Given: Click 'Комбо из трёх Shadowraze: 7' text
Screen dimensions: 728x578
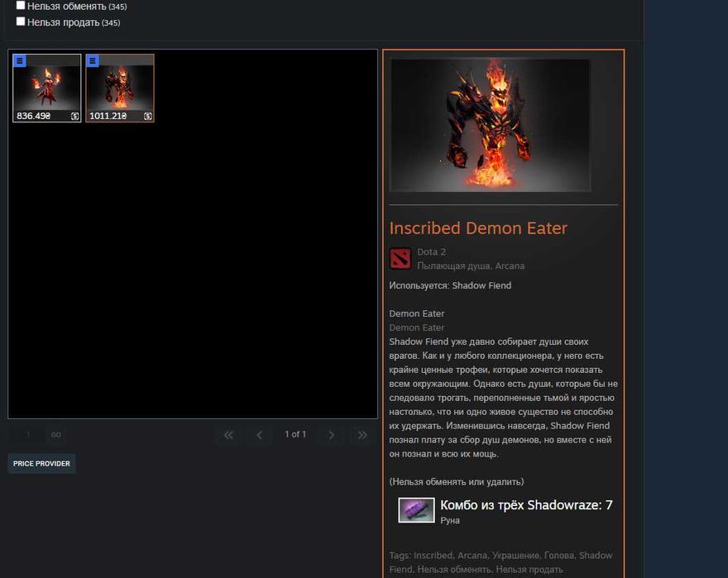Looking at the screenshot, I should [x=526, y=505].
